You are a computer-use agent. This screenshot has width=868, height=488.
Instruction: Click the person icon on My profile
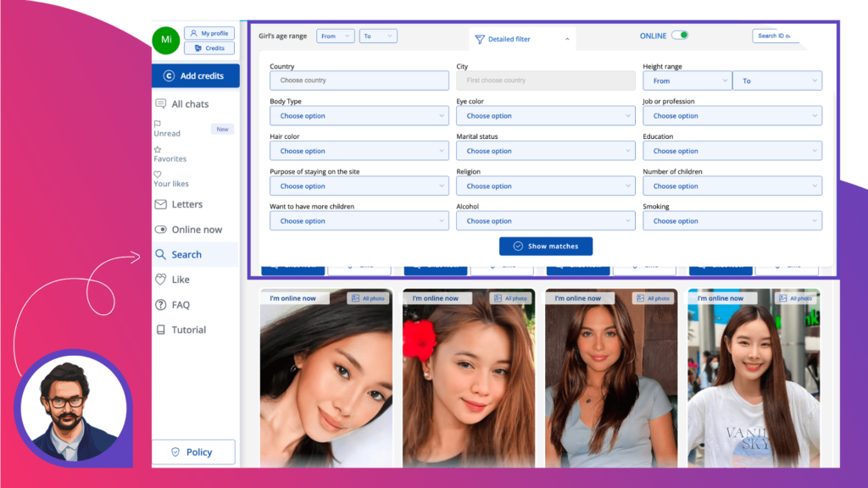194,33
